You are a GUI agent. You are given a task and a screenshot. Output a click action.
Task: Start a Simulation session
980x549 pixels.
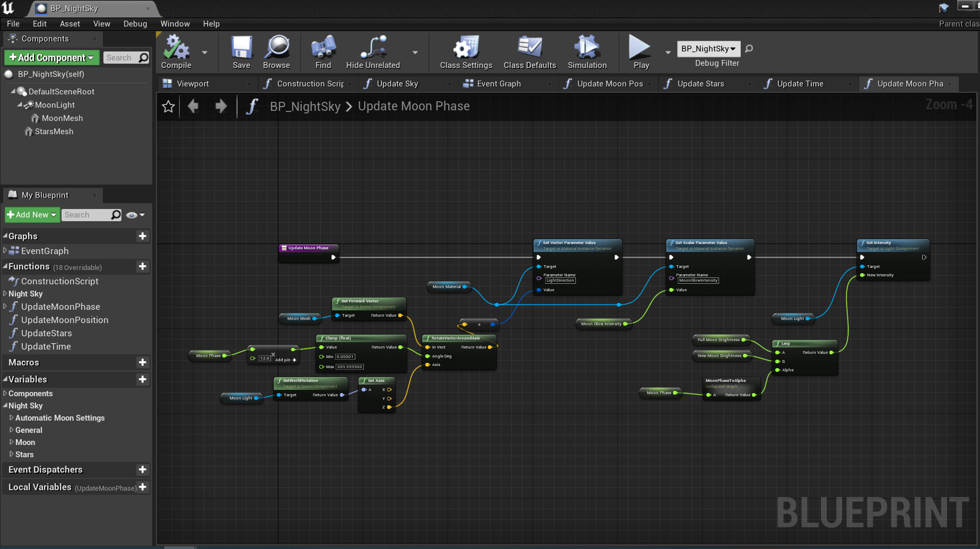[587, 51]
